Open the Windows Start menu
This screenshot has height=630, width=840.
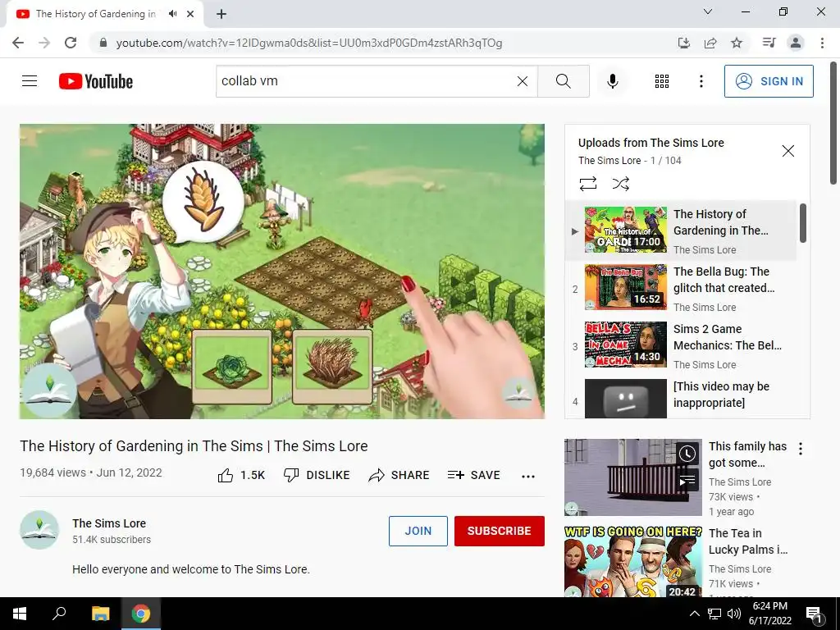(x=20, y=614)
